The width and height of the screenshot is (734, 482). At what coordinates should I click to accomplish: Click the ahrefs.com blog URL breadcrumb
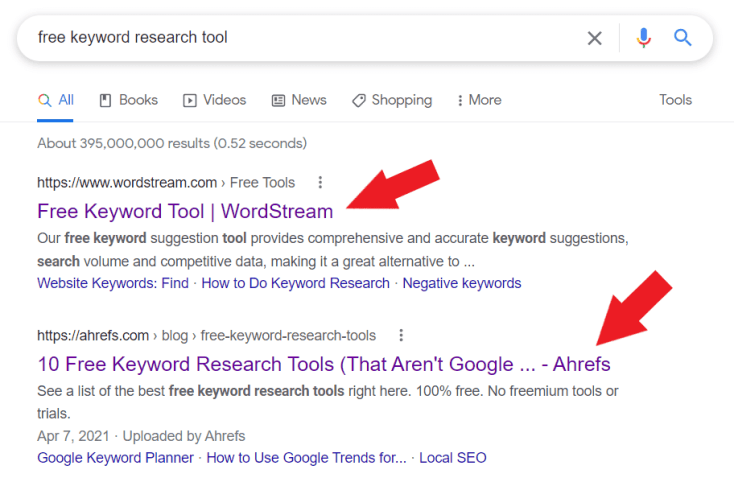pos(206,336)
